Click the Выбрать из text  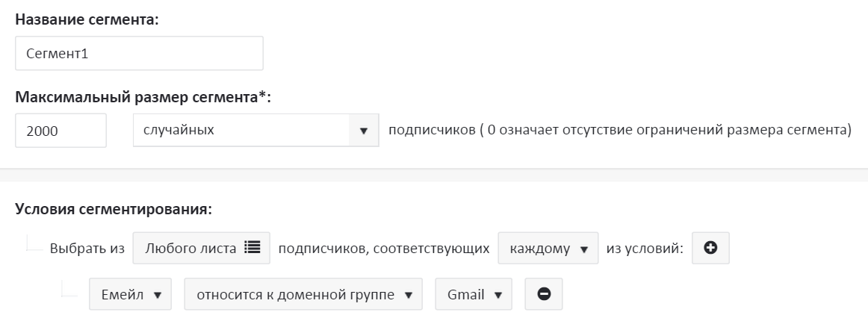click(x=87, y=249)
